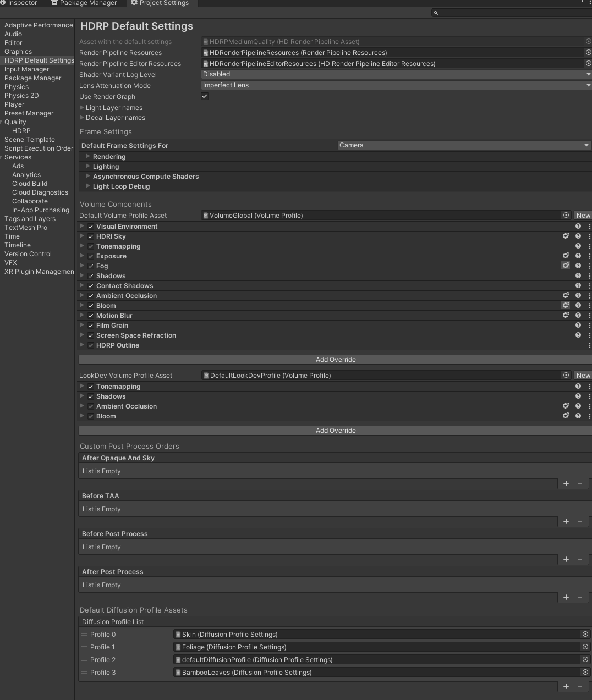Toggle the Use Render Graph checkbox
The width and height of the screenshot is (592, 700).
click(x=205, y=96)
